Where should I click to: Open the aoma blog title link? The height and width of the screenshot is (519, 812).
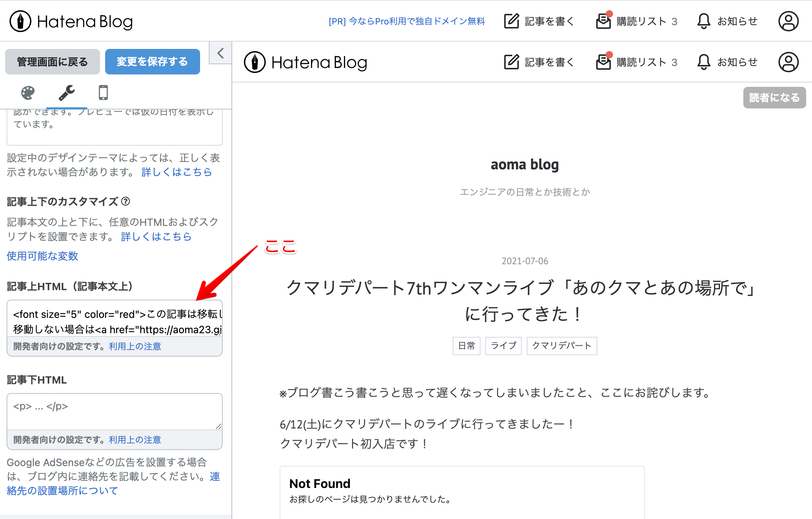click(525, 165)
